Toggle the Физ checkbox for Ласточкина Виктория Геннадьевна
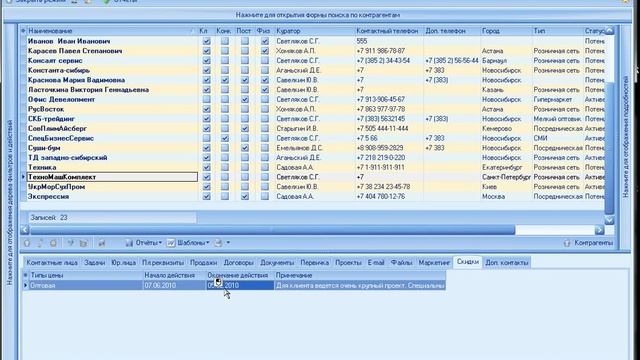 click(x=265, y=90)
